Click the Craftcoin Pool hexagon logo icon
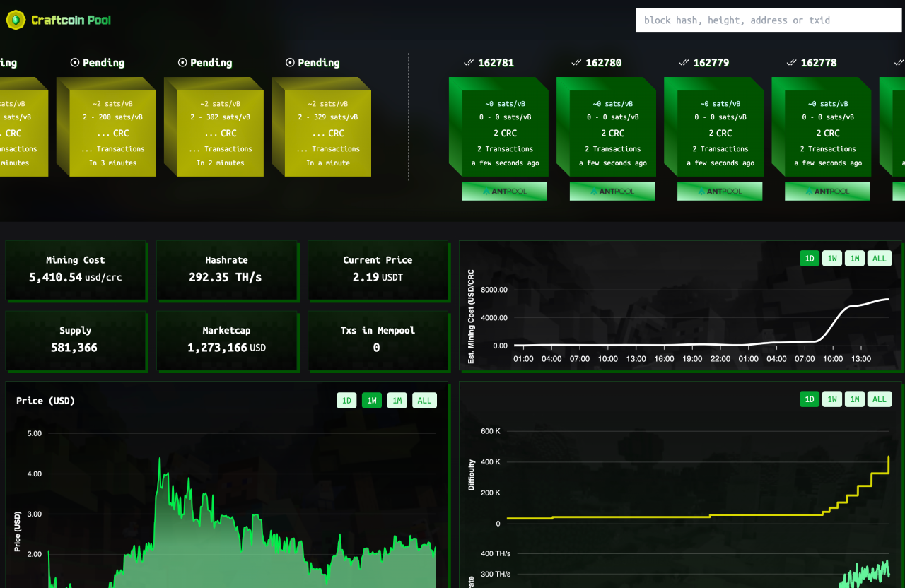Screen dimensions: 905x588 (x=16, y=20)
